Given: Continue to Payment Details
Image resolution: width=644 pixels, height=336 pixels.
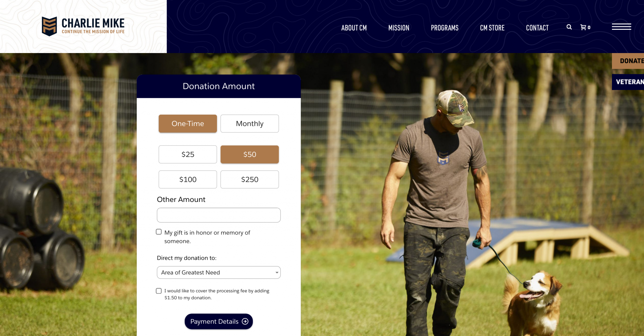Looking at the screenshot, I should pos(219,321).
